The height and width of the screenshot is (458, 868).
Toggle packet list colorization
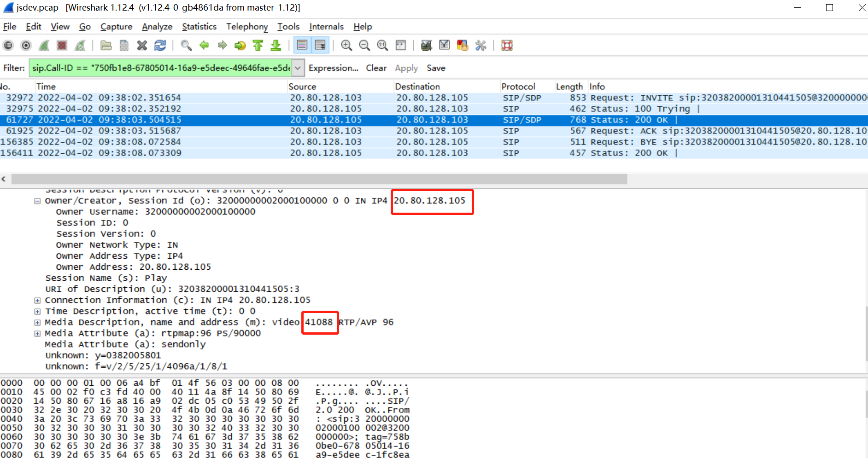302,45
